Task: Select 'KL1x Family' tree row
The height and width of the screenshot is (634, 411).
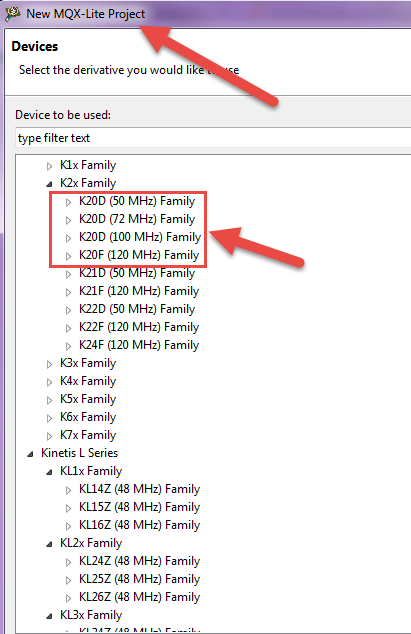Action: pos(91,471)
